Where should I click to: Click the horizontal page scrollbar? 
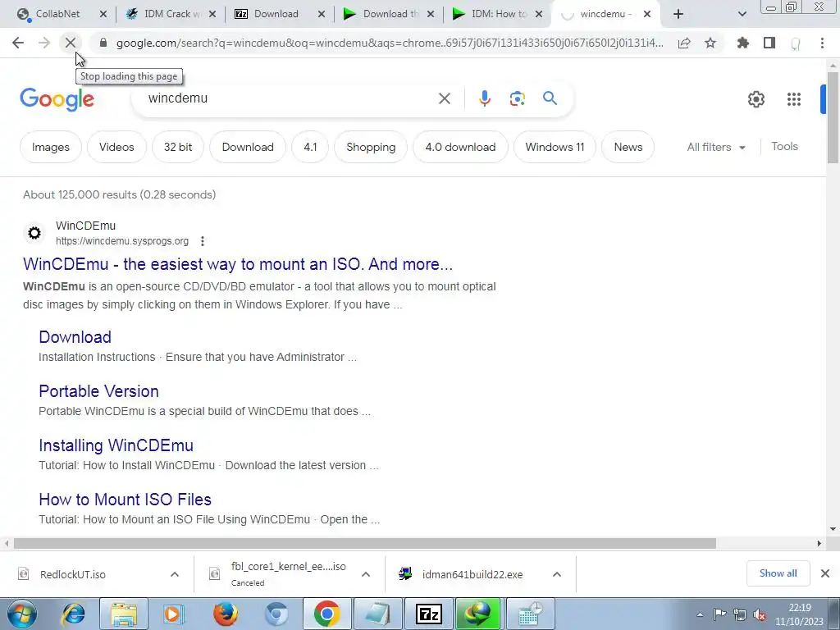click(365, 543)
